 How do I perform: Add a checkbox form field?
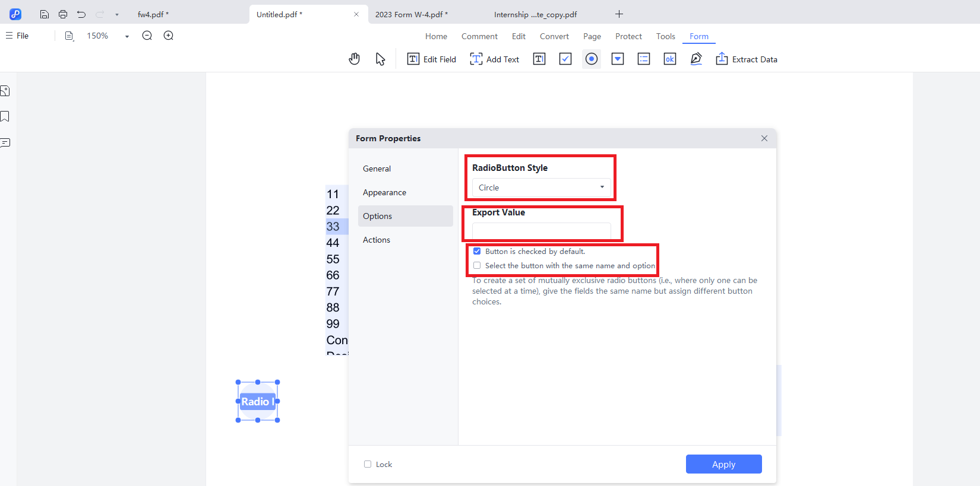coord(565,59)
